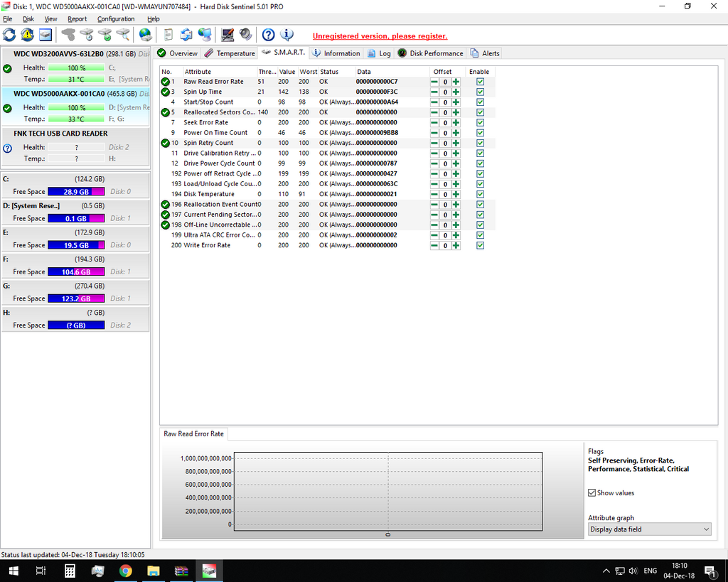Select the WDC WD3200AVVS-63L2B0 disk
The width and height of the screenshot is (728, 582).
coord(75,66)
